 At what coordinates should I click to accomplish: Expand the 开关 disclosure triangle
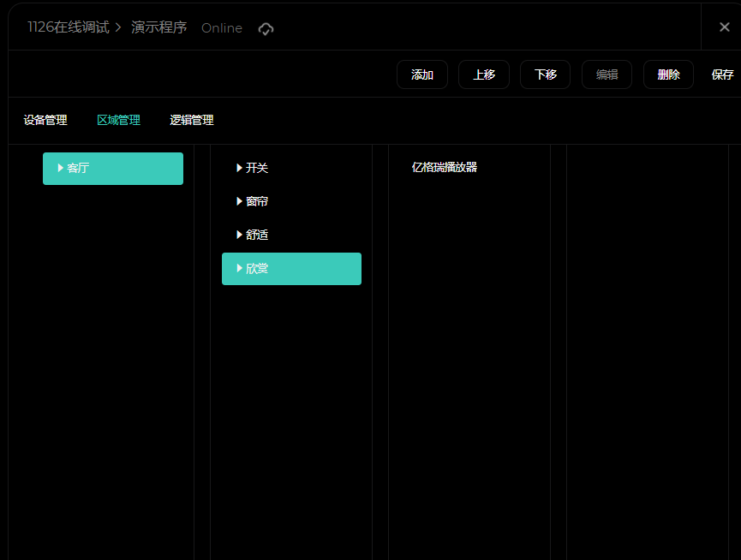[x=239, y=168]
